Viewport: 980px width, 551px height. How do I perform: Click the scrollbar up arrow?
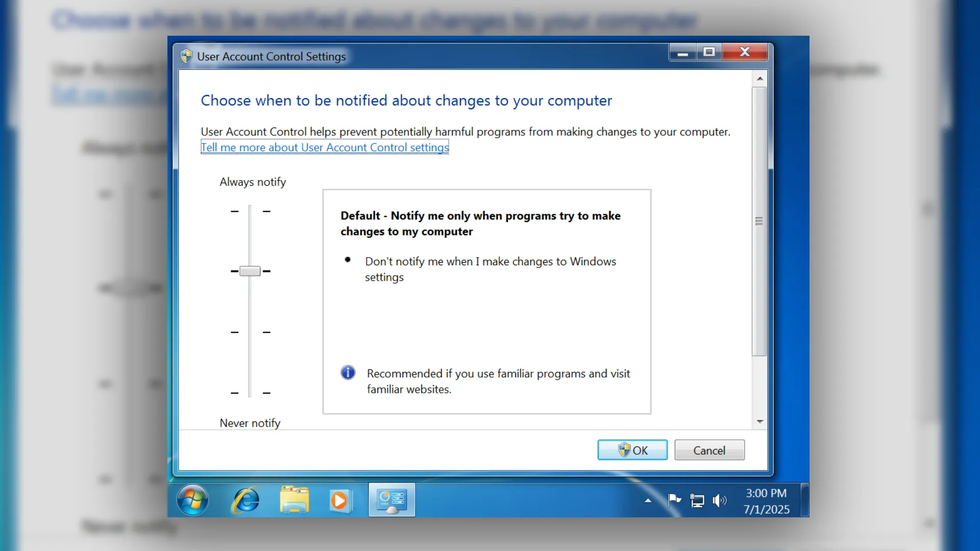click(759, 79)
